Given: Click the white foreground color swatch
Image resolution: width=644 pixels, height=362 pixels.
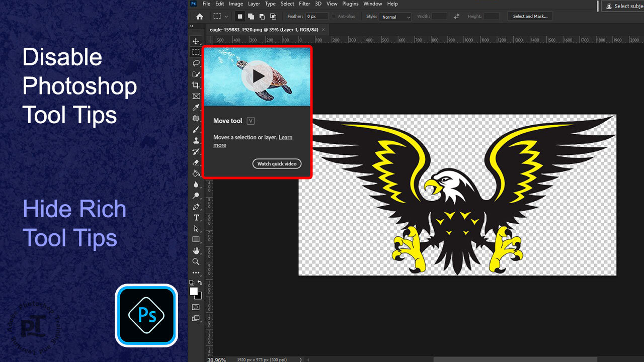Looking at the screenshot, I should [x=194, y=291].
